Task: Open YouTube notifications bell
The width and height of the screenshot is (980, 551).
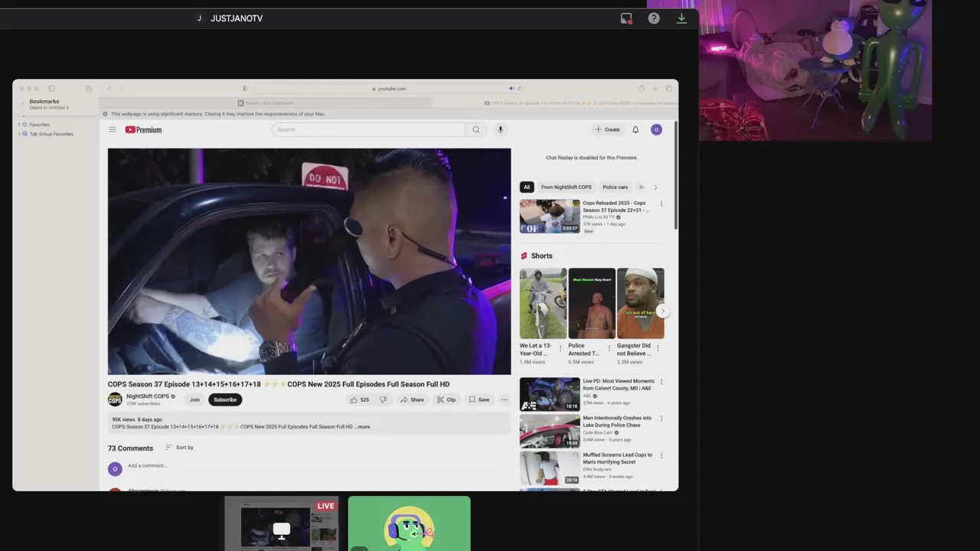Action: 635,129
